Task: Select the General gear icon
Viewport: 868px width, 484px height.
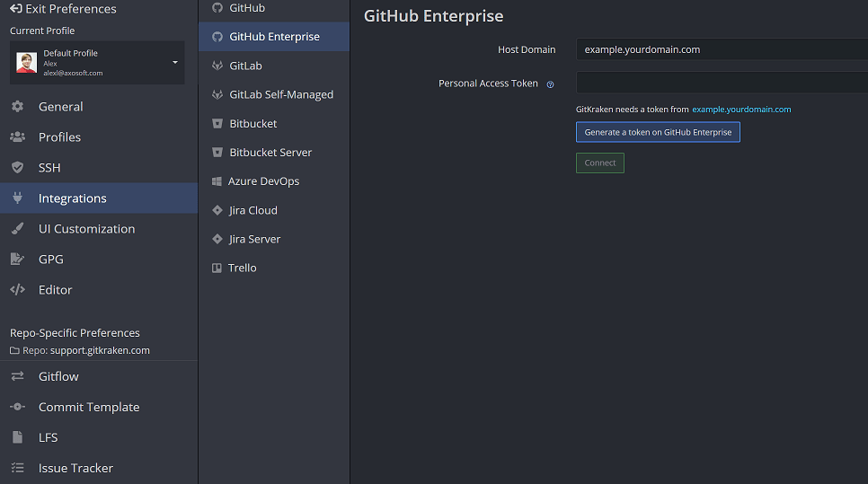Action: [x=17, y=107]
